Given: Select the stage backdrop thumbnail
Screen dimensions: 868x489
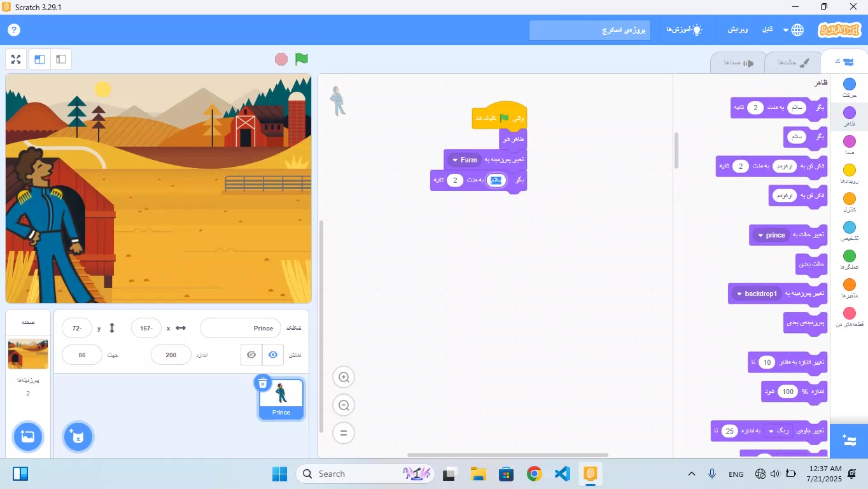Looking at the screenshot, I should (x=28, y=354).
